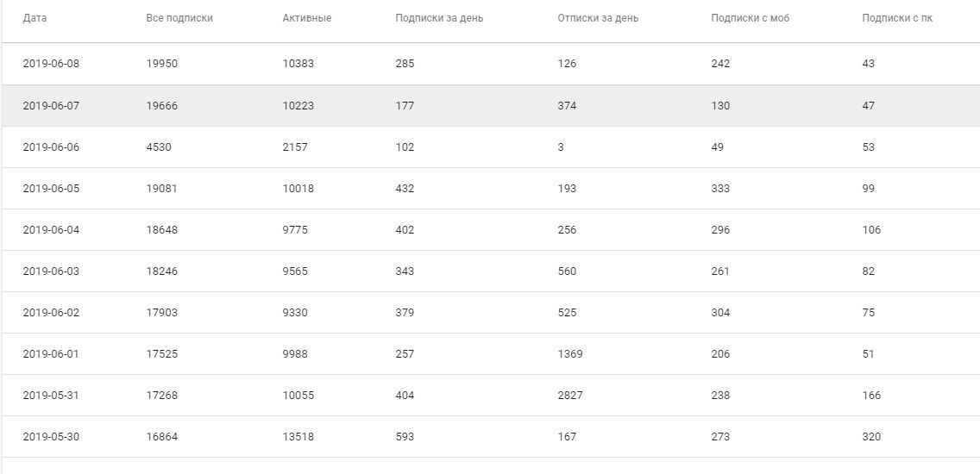Click total subscriptions value 18648
This screenshot has width=980, height=474.
click(162, 230)
